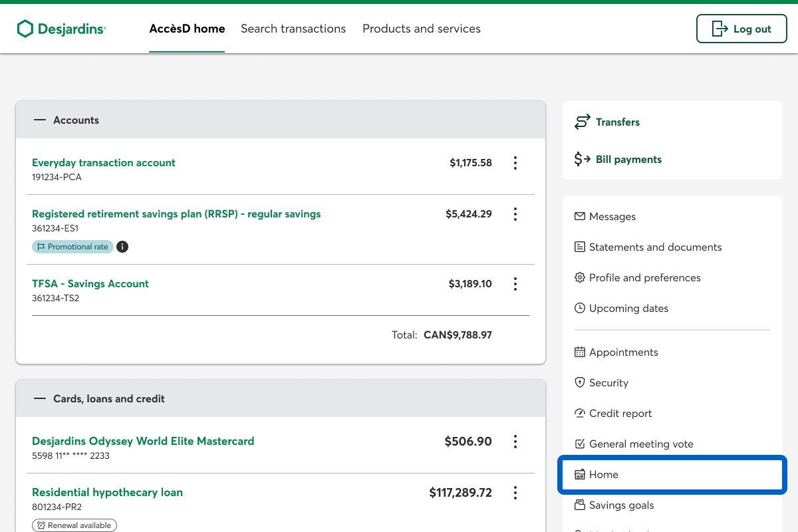The width and height of the screenshot is (798, 532).
Task: View the Credit report
Action: (620, 414)
